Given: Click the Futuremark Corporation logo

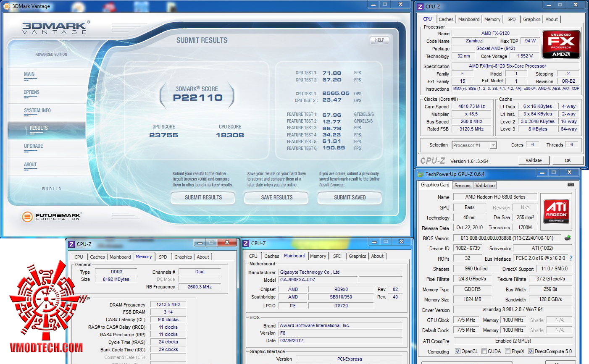Looking at the screenshot, I should (x=51, y=217).
